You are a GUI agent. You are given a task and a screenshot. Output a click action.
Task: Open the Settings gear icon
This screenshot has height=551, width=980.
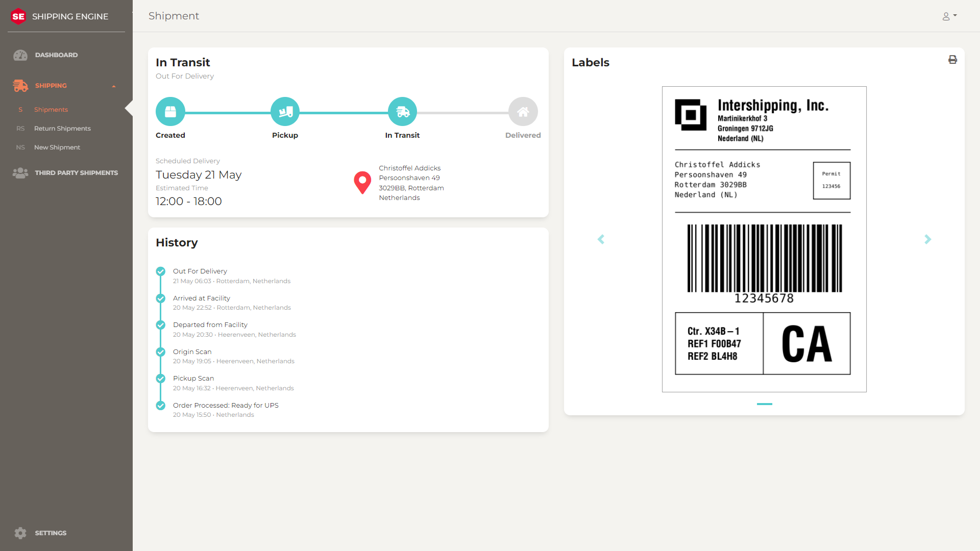coord(20,533)
